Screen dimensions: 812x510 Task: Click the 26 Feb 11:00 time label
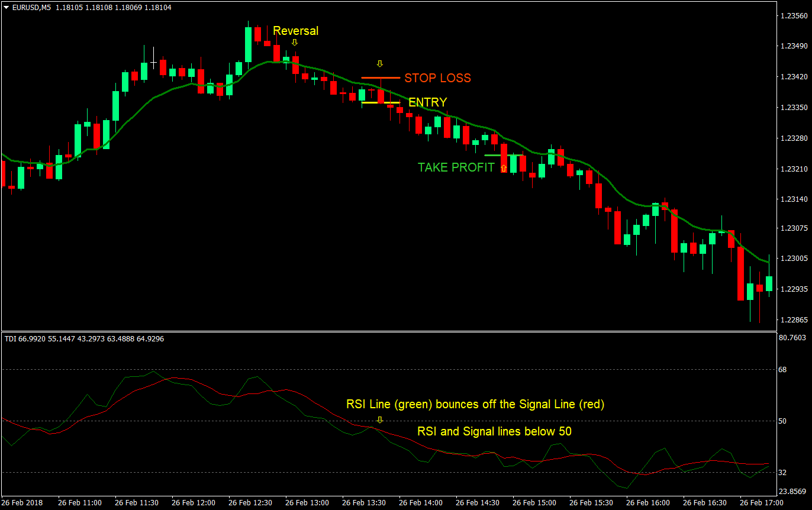tap(80, 503)
